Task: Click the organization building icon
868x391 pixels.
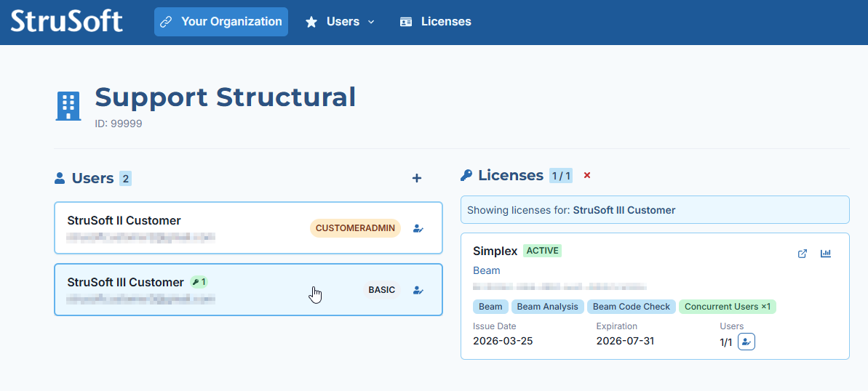Action: [x=68, y=105]
